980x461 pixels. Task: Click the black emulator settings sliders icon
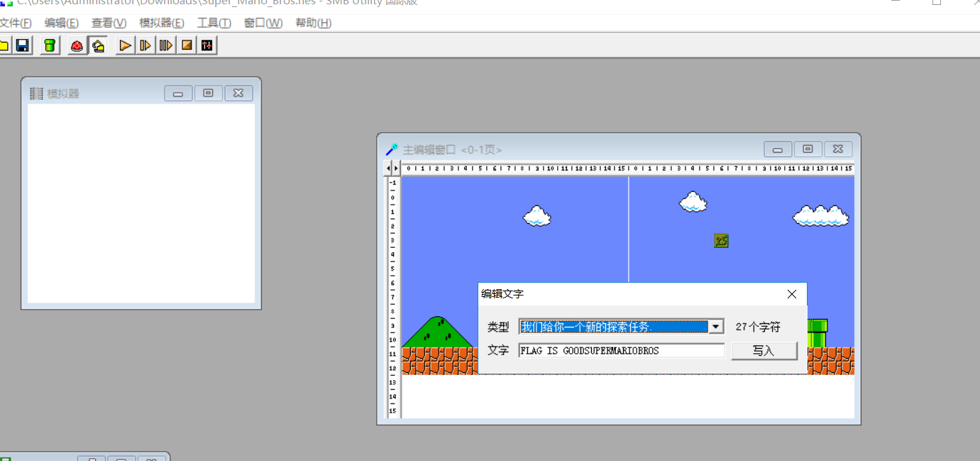tap(207, 45)
